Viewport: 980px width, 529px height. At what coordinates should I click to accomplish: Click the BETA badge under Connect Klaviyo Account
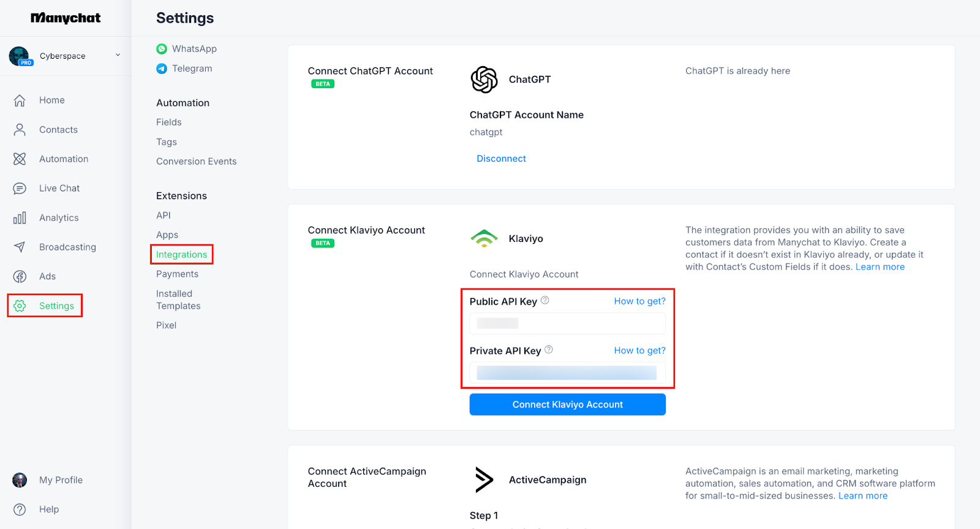(323, 243)
